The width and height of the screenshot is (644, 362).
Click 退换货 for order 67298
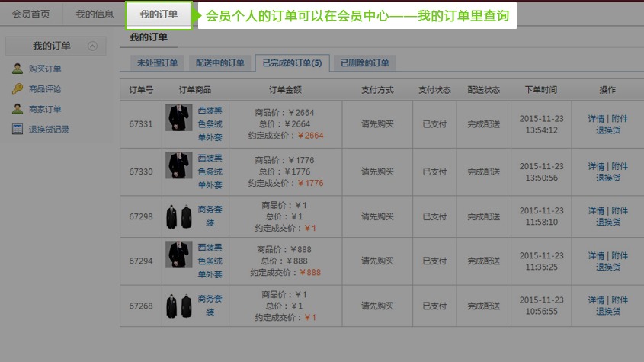[608, 222]
